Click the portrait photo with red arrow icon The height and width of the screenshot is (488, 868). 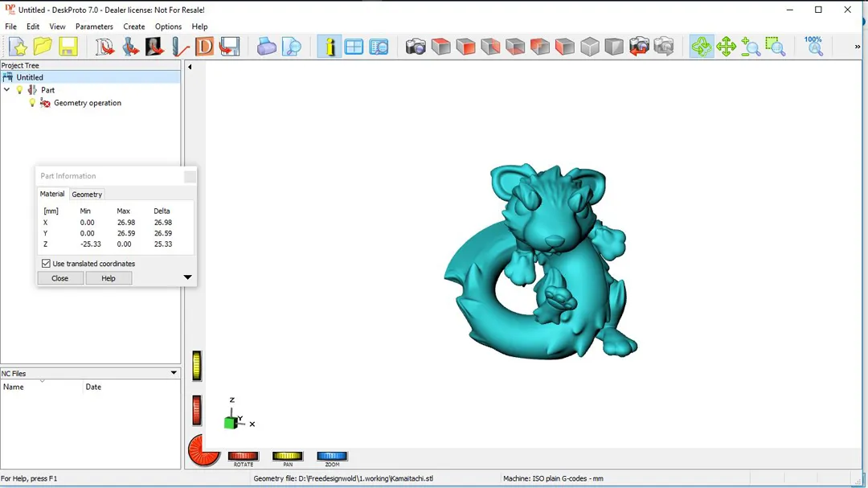(155, 47)
